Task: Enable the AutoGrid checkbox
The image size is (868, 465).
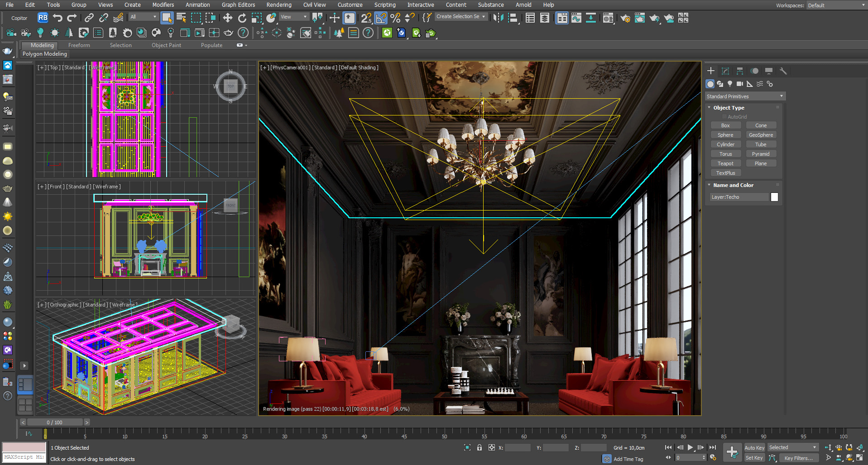Action: coord(724,116)
